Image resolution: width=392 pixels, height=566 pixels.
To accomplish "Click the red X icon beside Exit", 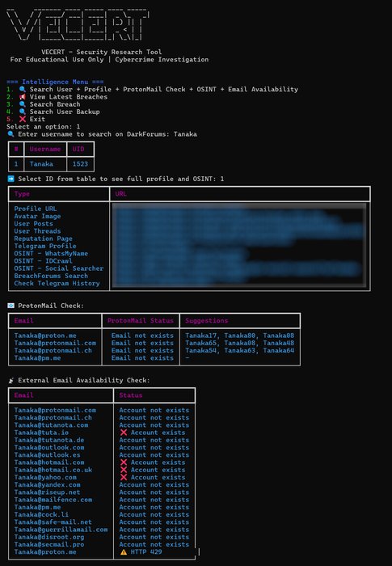I will point(23,119).
